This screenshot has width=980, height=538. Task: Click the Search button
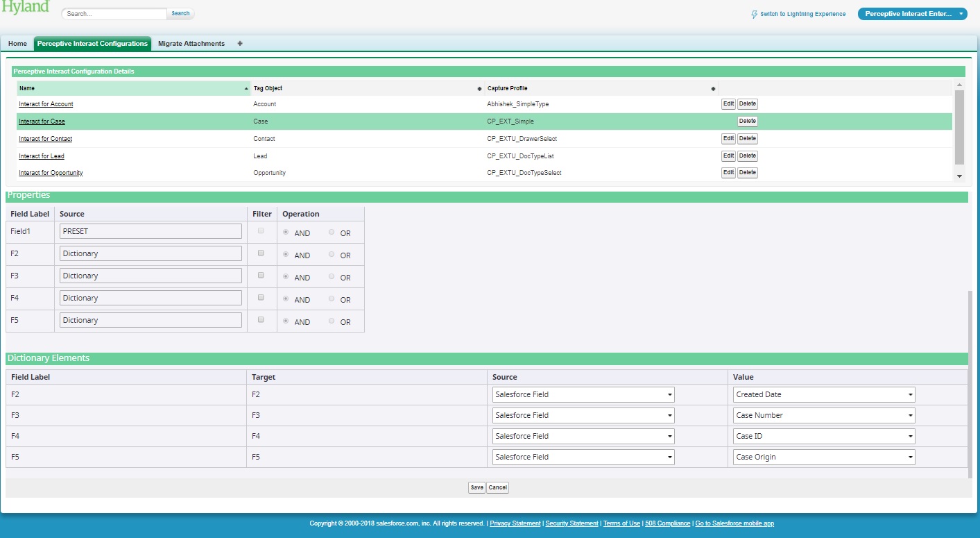pyautogui.click(x=180, y=14)
